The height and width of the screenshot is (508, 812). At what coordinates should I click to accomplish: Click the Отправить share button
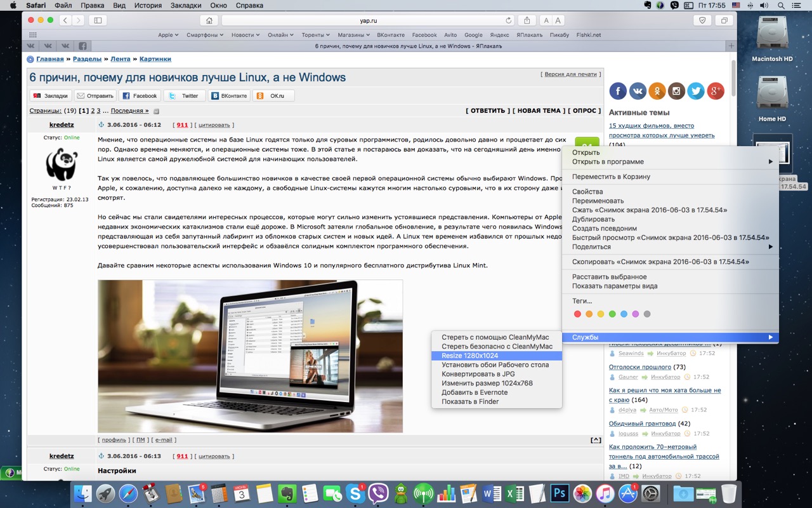pos(95,96)
